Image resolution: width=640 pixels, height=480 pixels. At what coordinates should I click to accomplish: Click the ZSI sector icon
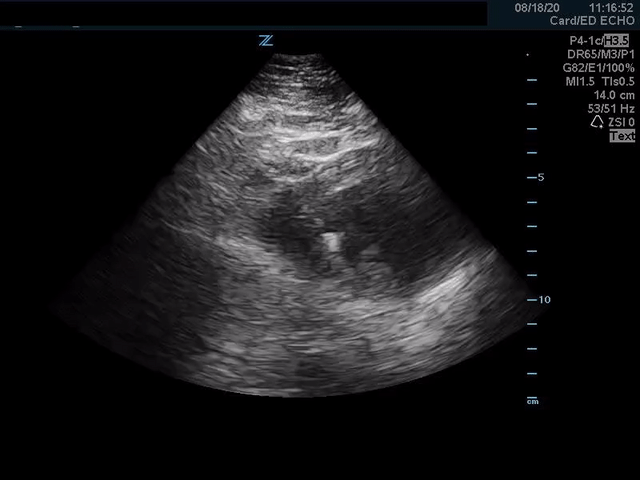tap(597, 122)
